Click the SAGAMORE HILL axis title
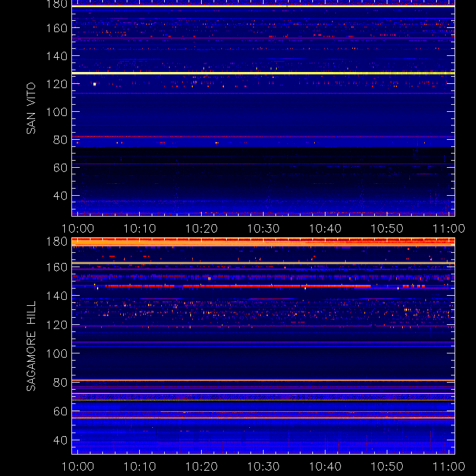476x476 pixels. click(x=31, y=346)
